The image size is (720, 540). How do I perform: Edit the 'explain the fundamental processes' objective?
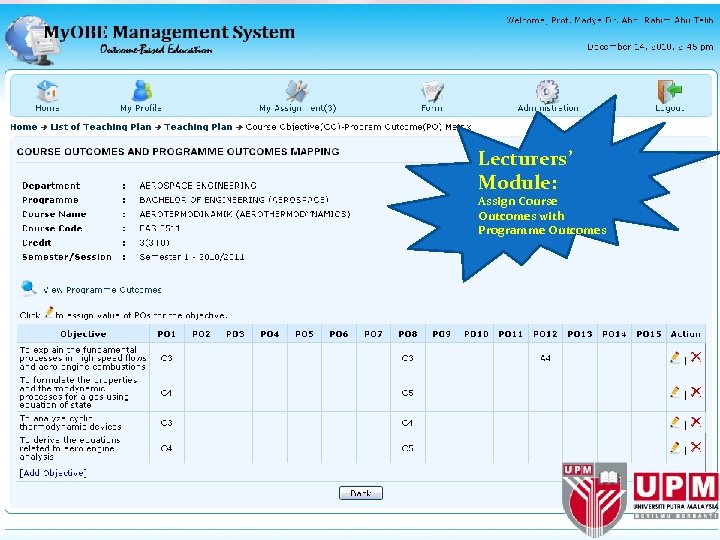(675, 357)
